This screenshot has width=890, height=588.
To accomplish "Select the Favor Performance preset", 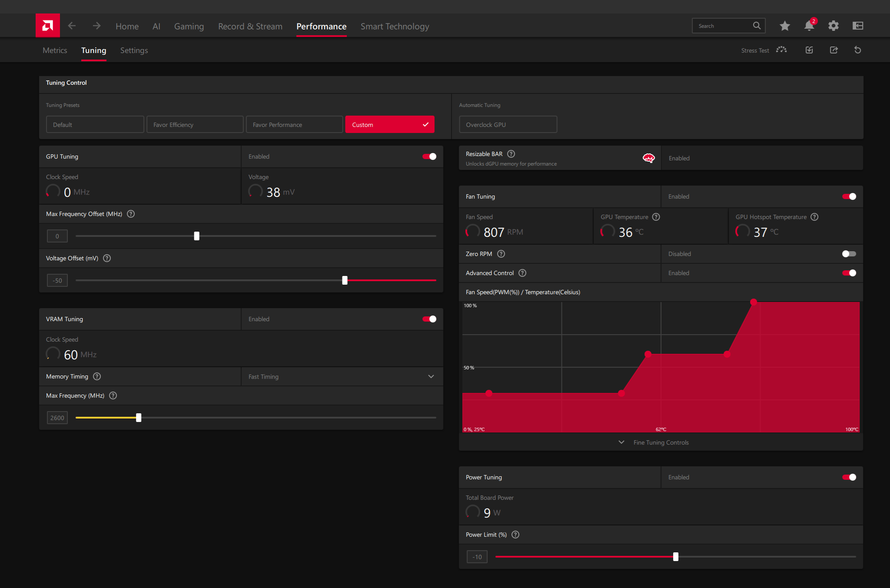I will tap(294, 124).
